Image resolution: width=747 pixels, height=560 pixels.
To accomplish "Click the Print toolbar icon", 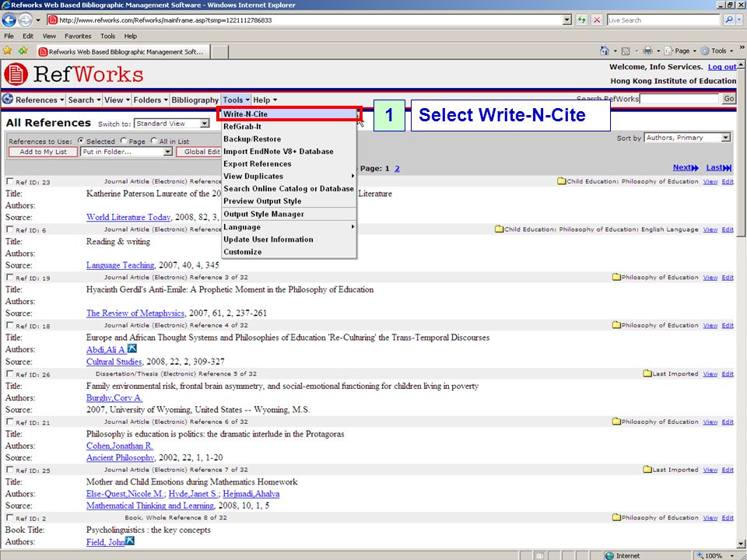I will [x=647, y=51].
